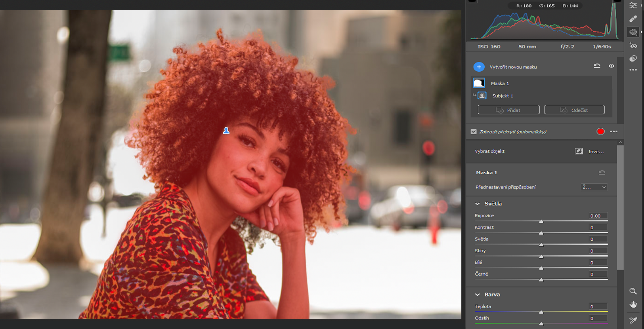Select the Red Eye removal tool
This screenshot has height=329, width=644.
coord(633,46)
